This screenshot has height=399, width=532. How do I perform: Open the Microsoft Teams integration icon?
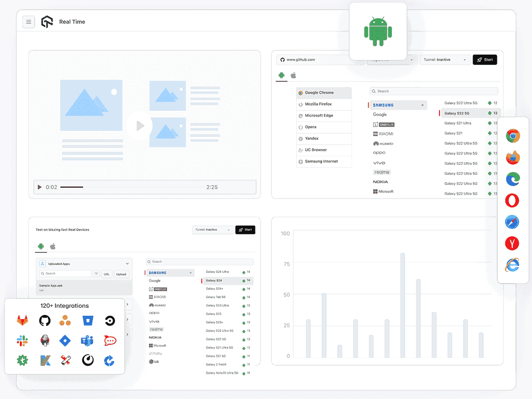point(87,340)
